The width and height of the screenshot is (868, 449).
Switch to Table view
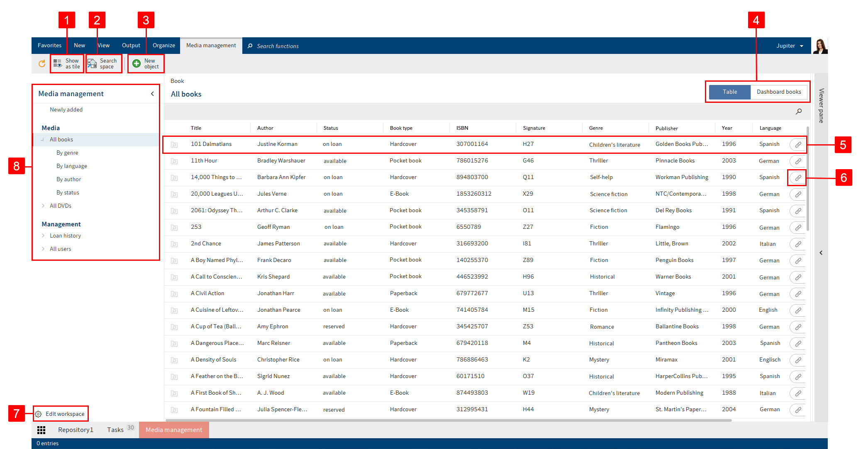click(x=730, y=92)
